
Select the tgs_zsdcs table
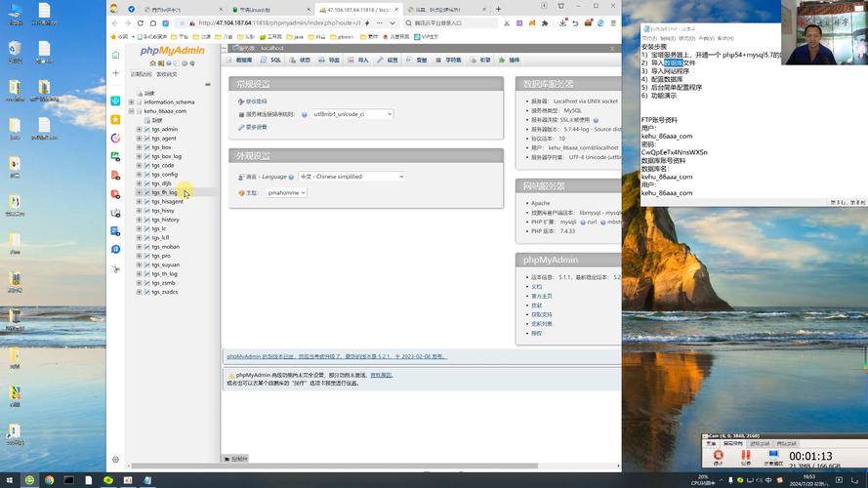(165, 292)
